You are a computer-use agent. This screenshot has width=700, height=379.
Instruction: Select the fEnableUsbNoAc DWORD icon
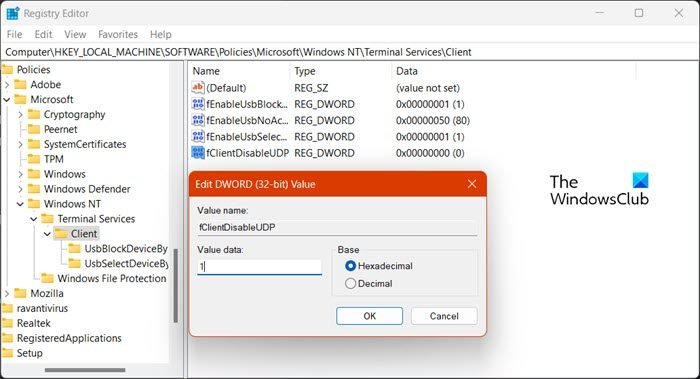pyautogui.click(x=198, y=120)
